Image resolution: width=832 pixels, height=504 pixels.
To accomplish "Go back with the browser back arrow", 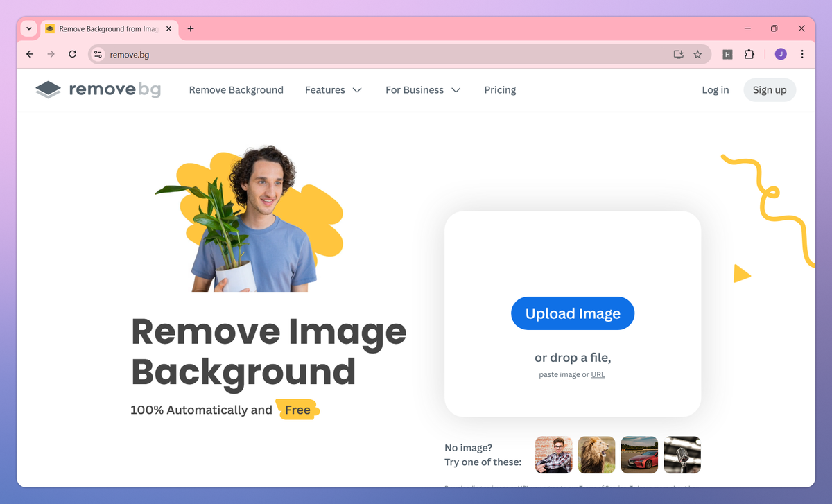I will point(30,54).
